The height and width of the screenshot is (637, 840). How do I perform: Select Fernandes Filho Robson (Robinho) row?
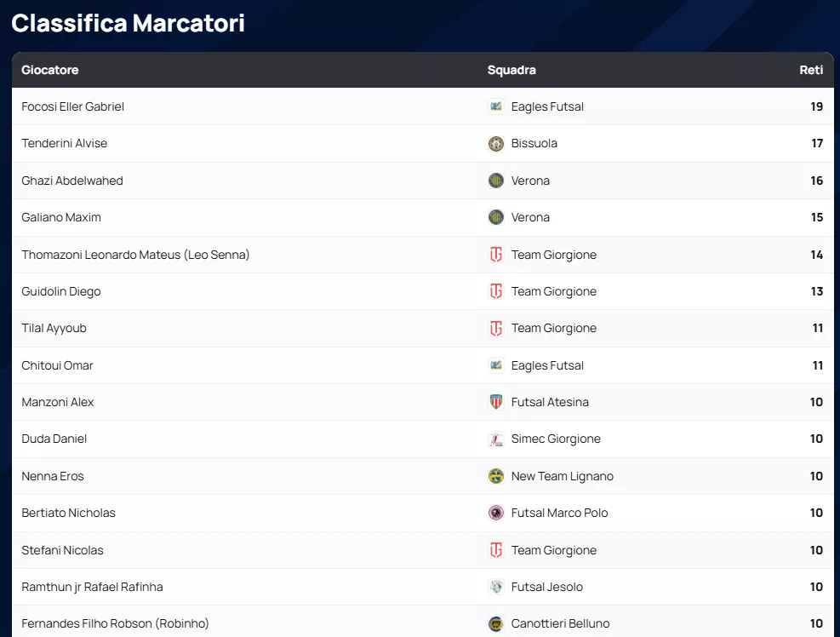pyautogui.click(x=115, y=623)
